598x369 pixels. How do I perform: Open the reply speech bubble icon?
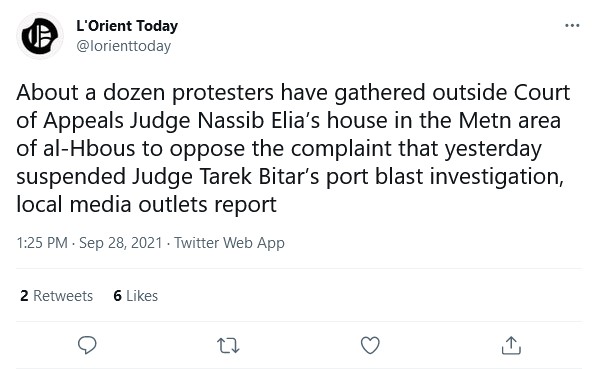pyautogui.click(x=87, y=345)
